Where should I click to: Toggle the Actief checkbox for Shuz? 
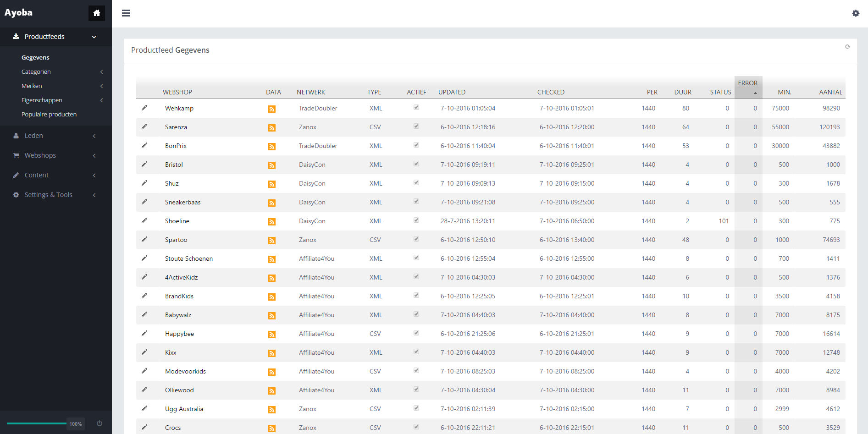(x=416, y=182)
